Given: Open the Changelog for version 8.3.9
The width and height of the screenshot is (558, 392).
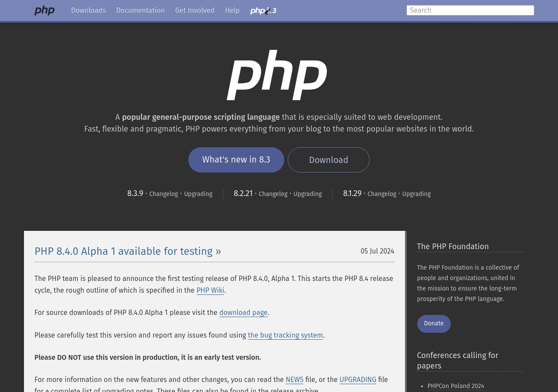Looking at the screenshot, I should pos(163,194).
